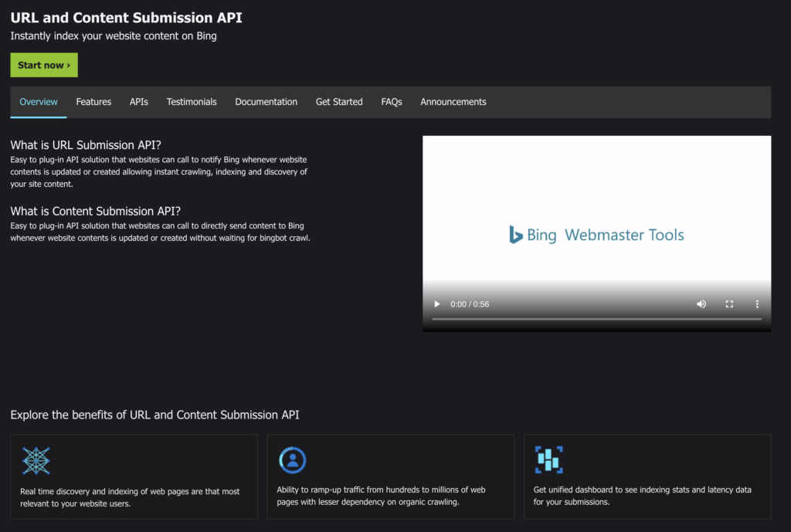Click 'What is URL Submission API?' heading
Image resolution: width=791 pixels, height=532 pixels.
tap(86, 145)
